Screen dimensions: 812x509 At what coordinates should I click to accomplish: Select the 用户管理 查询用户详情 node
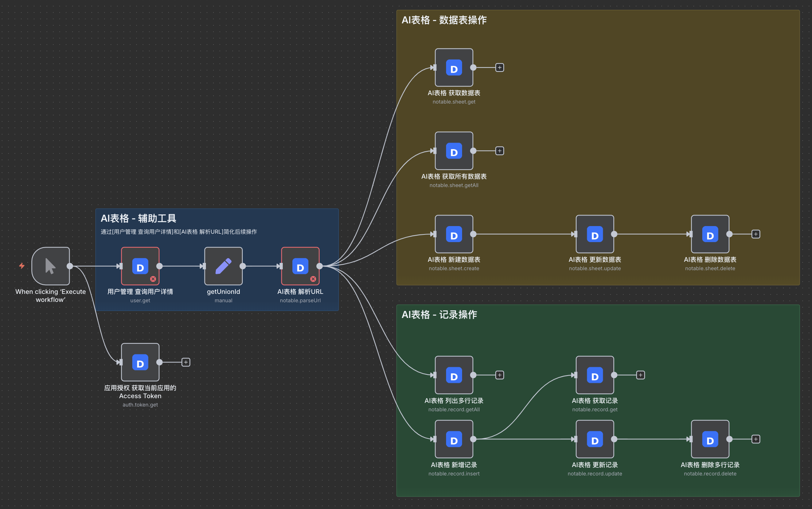click(140, 267)
